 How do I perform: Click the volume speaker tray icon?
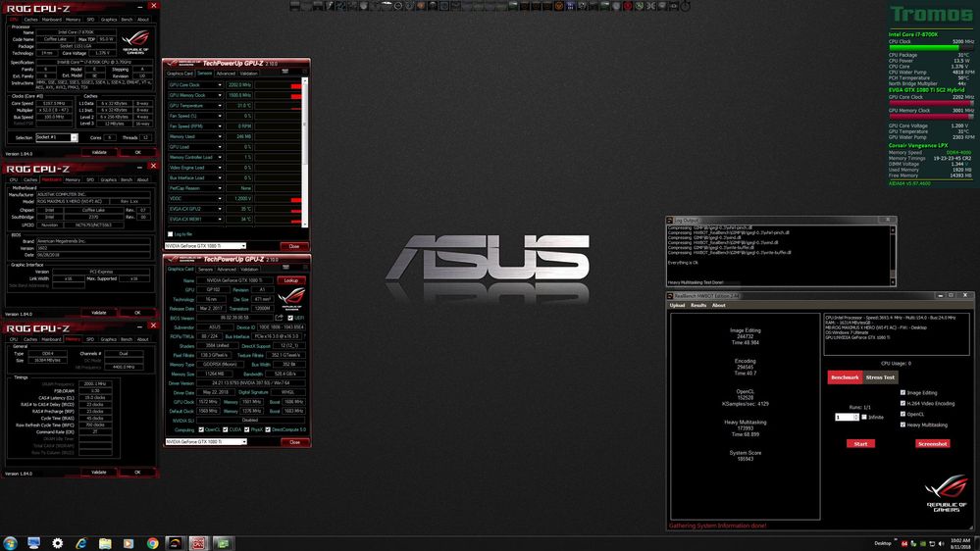tap(941, 543)
